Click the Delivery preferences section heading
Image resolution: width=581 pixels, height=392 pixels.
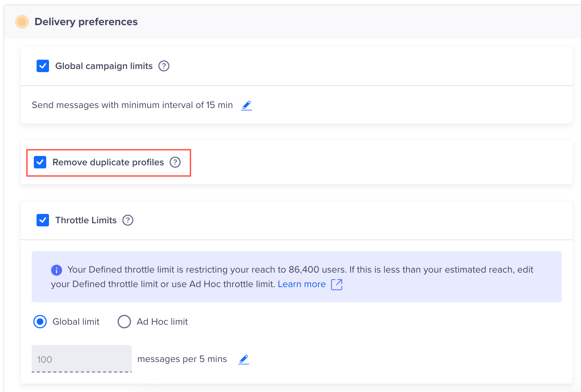point(86,22)
